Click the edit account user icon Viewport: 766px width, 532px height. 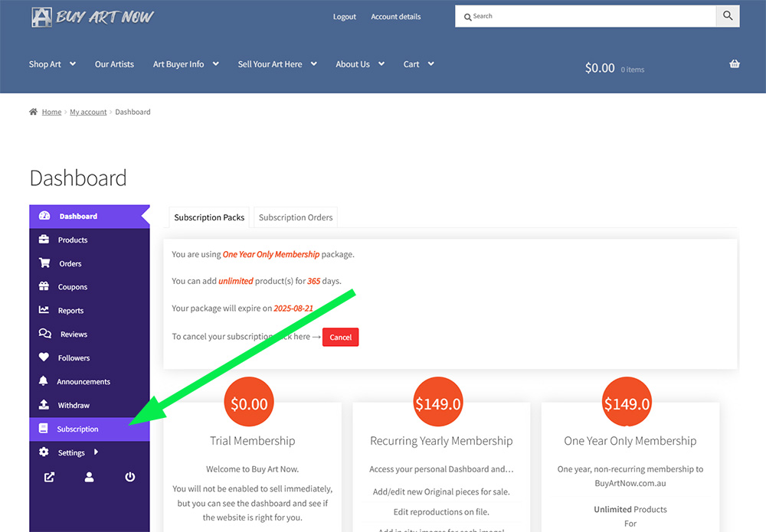(89, 477)
